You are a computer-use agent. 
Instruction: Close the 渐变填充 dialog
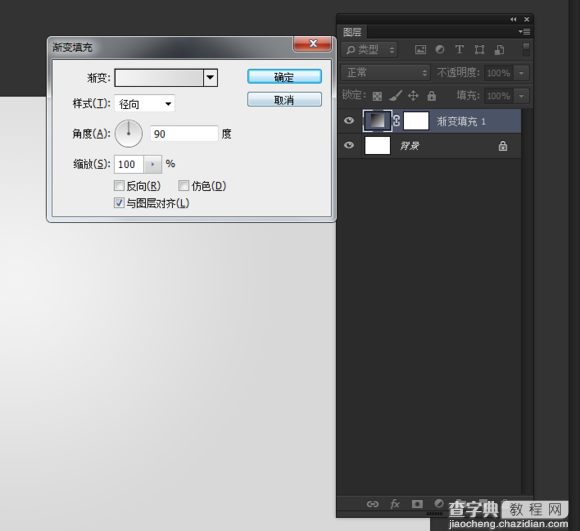313,44
